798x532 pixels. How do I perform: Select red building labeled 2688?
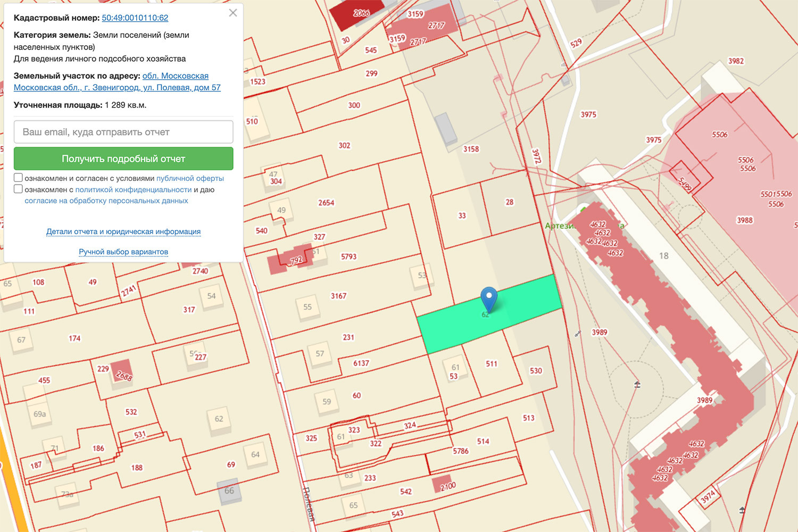(122, 372)
